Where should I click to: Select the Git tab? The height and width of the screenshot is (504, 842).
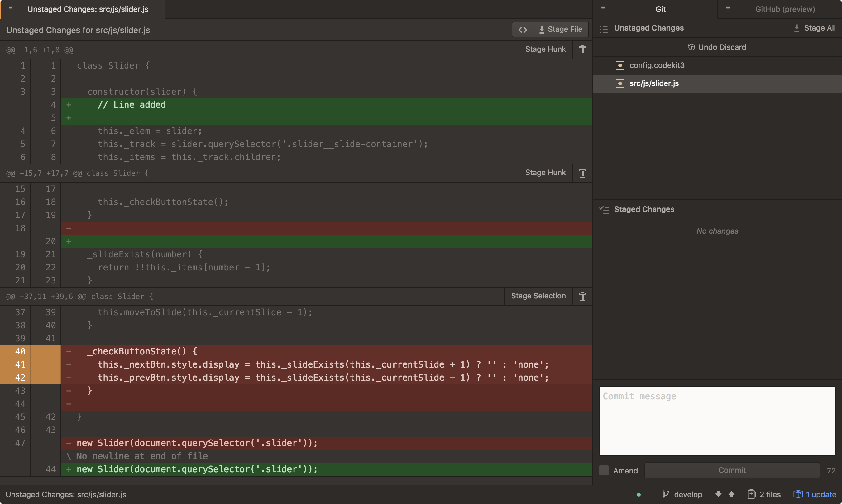pyautogui.click(x=660, y=9)
